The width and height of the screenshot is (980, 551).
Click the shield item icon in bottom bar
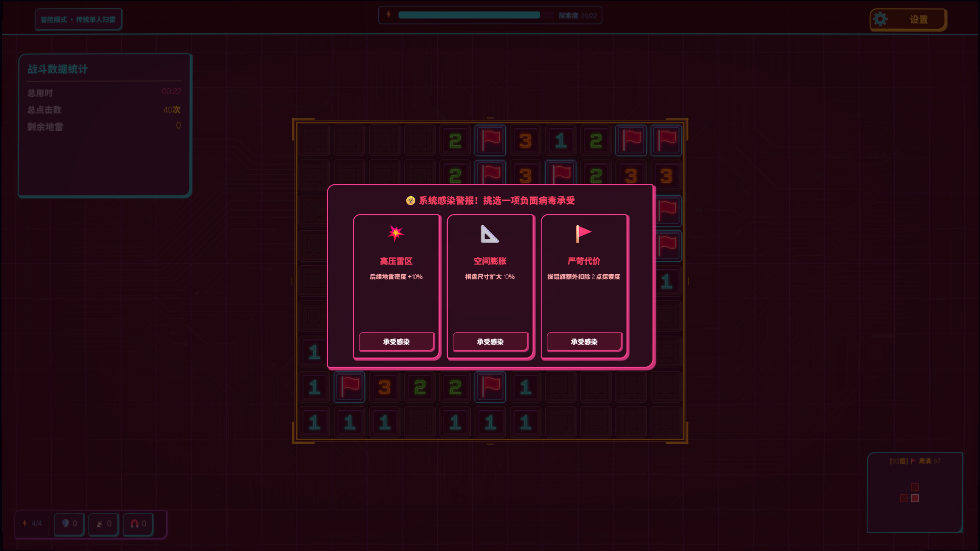(65, 523)
